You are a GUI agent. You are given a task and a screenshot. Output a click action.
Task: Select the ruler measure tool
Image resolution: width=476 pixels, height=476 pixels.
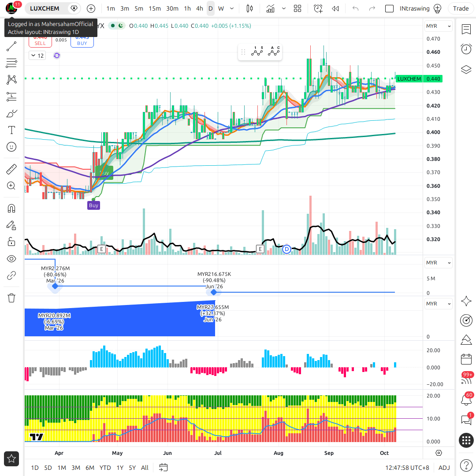coord(11,169)
